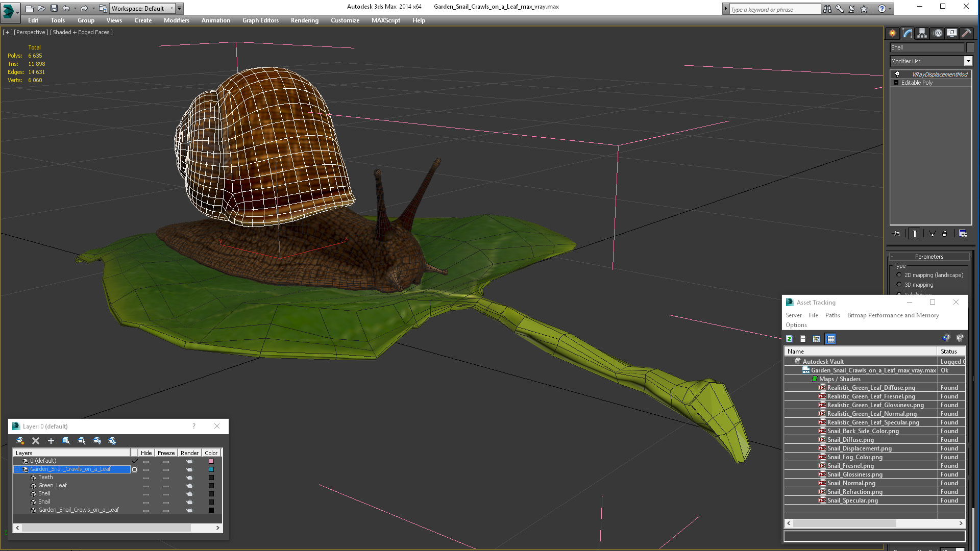Click the New Scene icon in title bar
This screenshot has height=551, width=980.
coord(30,8)
